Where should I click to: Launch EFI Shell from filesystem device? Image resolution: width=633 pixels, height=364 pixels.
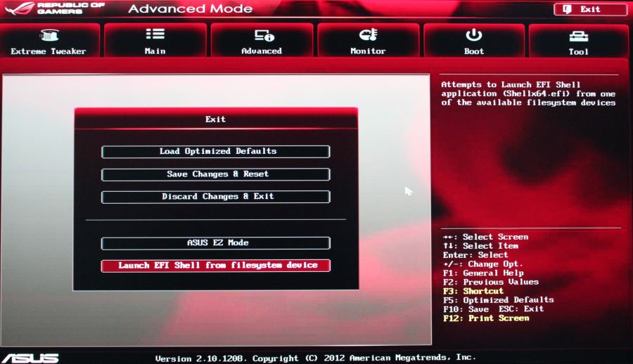point(216,266)
